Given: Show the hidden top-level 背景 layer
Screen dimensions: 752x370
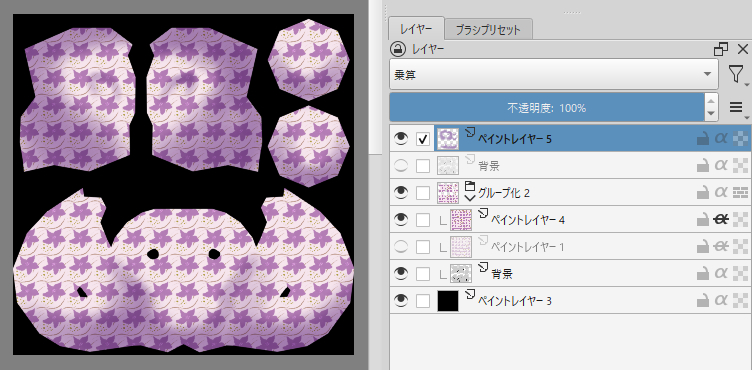Looking at the screenshot, I should click(x=400, y=166).
